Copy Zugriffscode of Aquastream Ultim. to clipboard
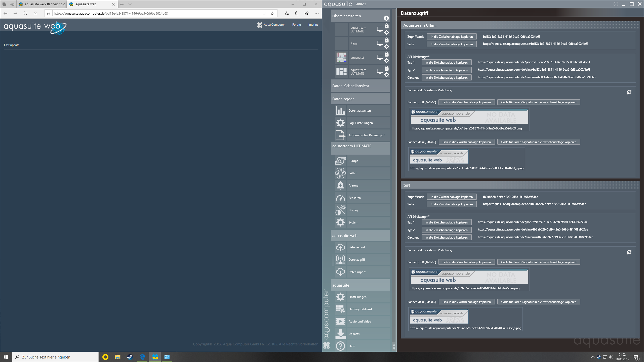This screenshot has width=644, height=362. click(x=451, y=37)
